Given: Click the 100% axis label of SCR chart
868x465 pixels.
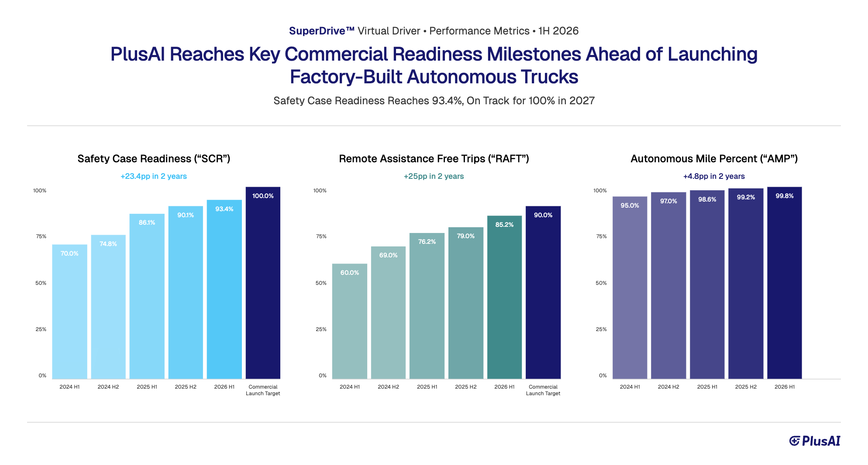Looking at the screenshot, I should pyautogui.click(x=40, y=191).
